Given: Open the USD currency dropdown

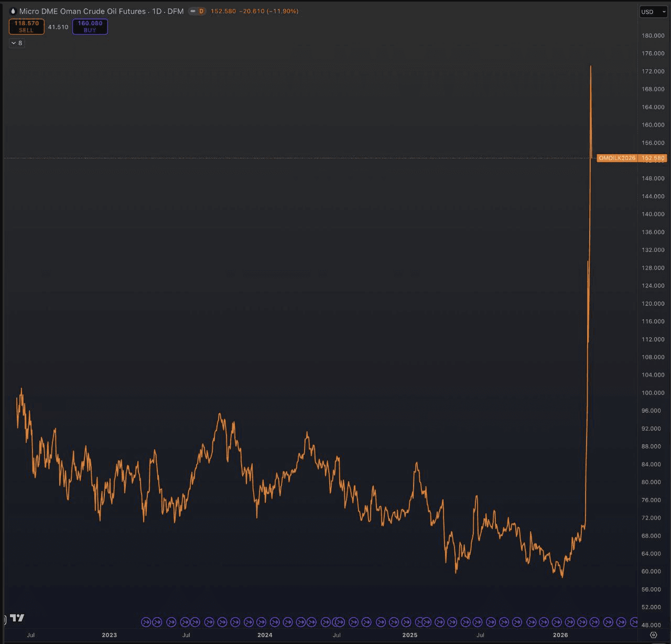Looking at the screenshot, I should (653, 12).
